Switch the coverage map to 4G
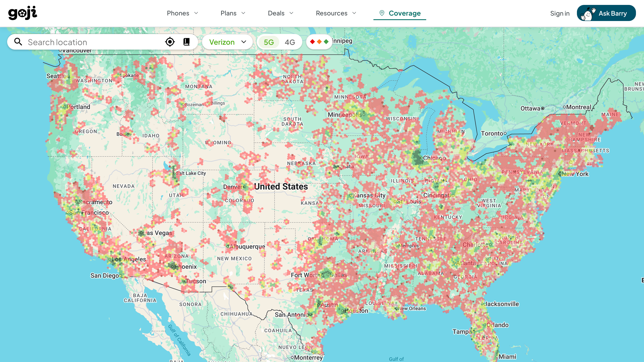Screen dimensions: 644x362 click(x=290, y=42)
